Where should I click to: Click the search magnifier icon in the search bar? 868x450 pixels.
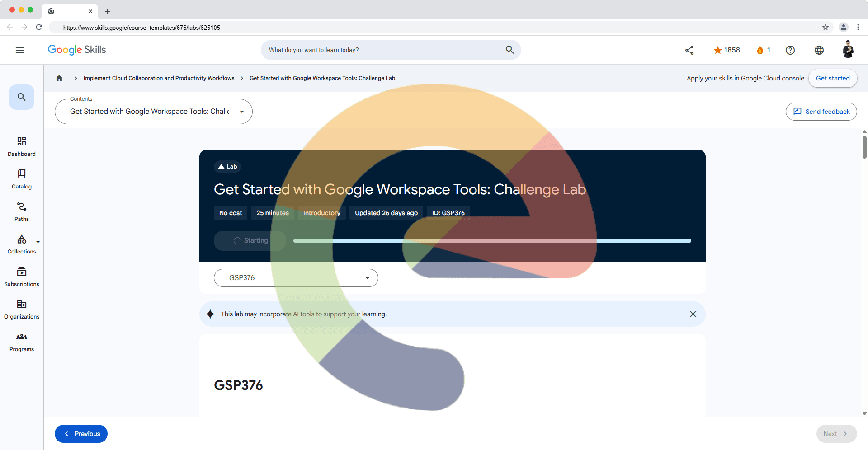[x=509, y=50]
